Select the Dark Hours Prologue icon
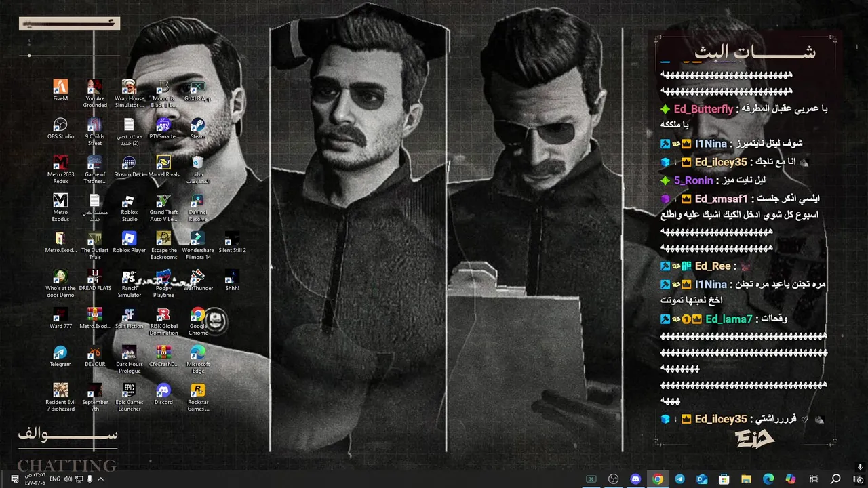 pyautogui.click(x=130, y=359)
